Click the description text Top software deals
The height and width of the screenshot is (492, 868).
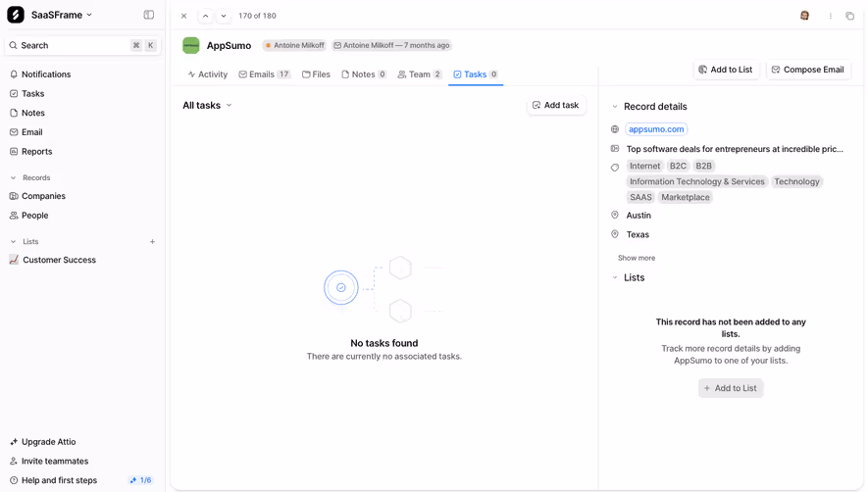tap(735, 149)
